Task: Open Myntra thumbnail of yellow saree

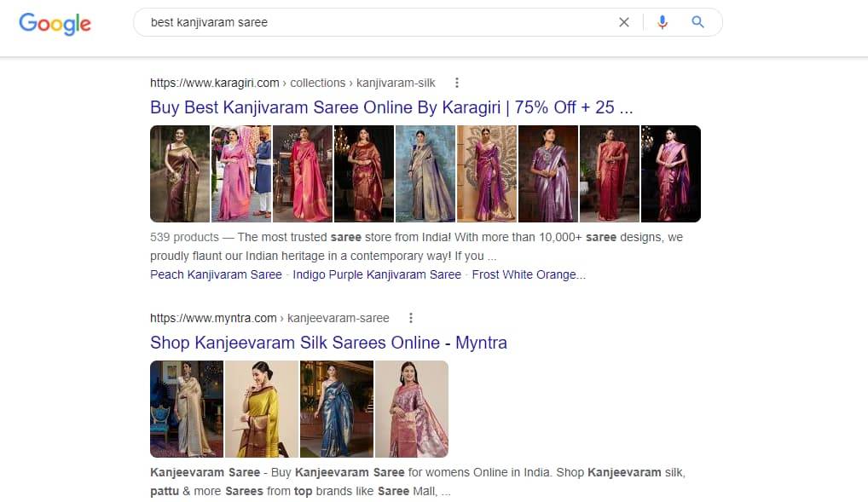Action: click(x=262, y=409)
